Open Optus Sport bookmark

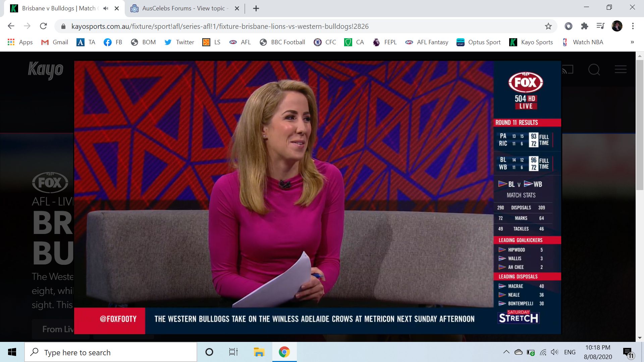point(479,42)
